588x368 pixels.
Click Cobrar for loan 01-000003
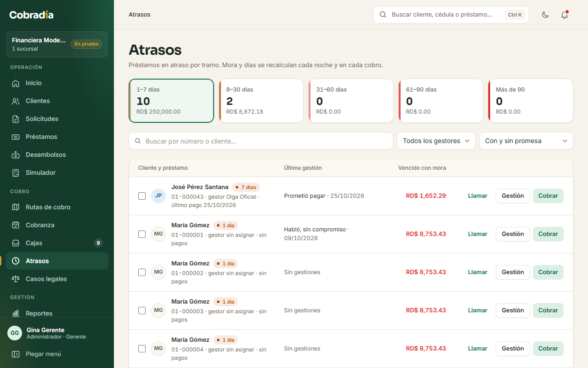pos(548,310)
